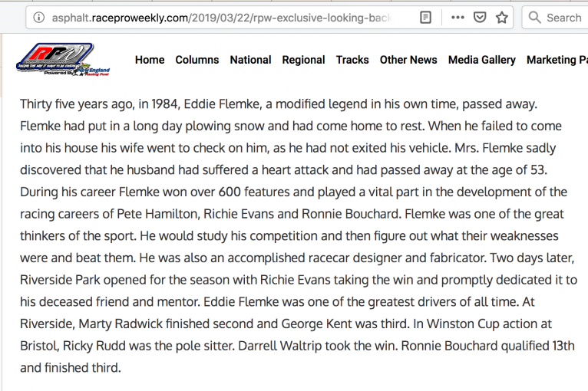Click the site information icon in address bar
588x391 pixels.
tap(38, 17)
